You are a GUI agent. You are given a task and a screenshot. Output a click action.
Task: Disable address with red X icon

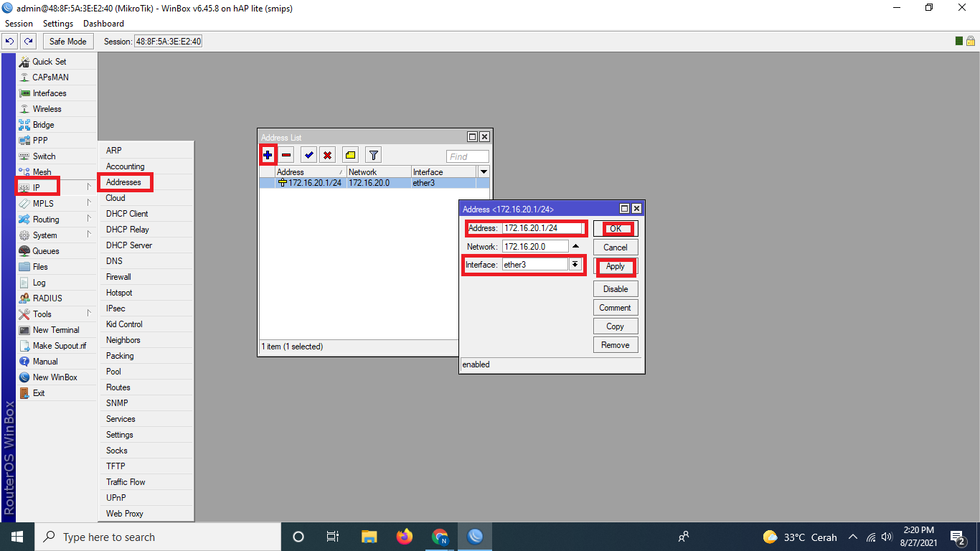(x=327, y=155)
